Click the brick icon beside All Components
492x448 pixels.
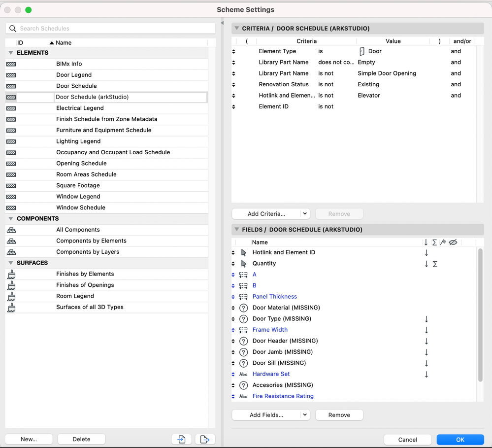[11, 230]
